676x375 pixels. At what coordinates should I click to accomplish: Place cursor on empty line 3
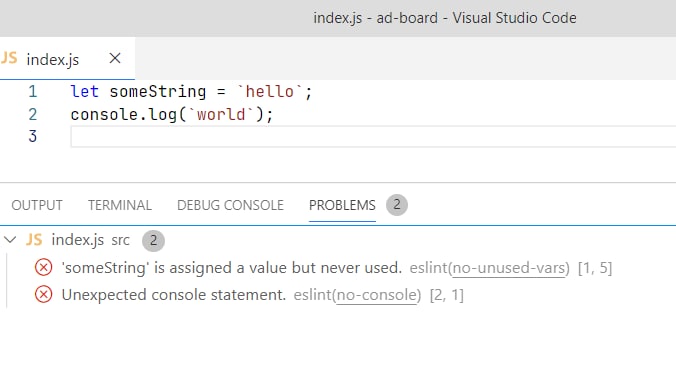pos(373,137)
